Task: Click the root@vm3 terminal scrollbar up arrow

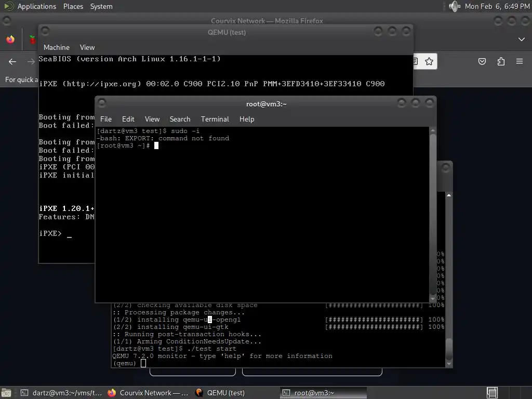Action: coord(433,130)
